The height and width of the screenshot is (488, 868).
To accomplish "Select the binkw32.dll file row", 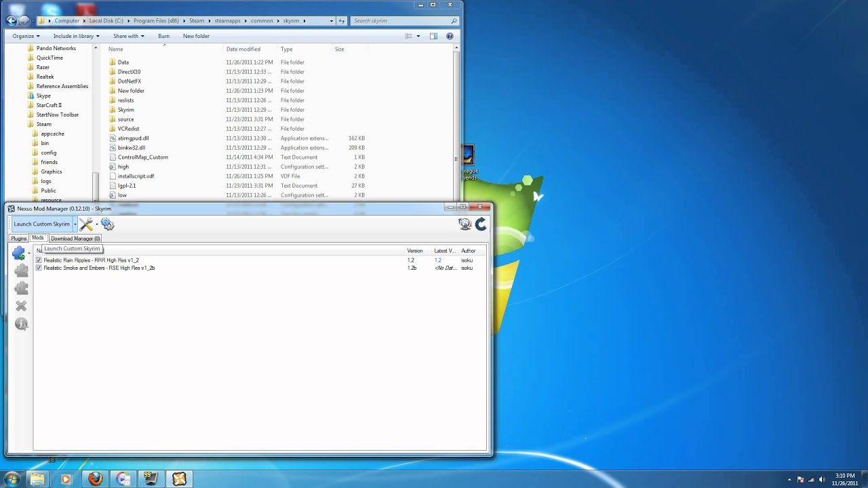I will 237,148.
